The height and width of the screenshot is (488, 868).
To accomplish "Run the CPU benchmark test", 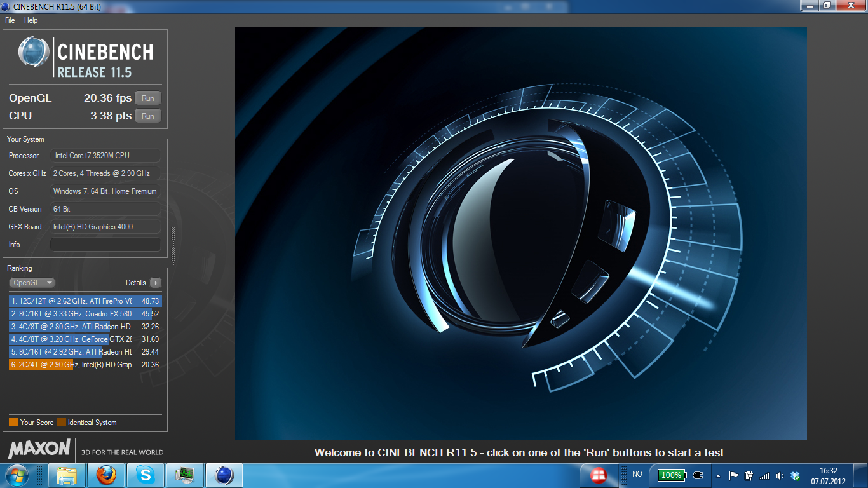I will (148, 116).
